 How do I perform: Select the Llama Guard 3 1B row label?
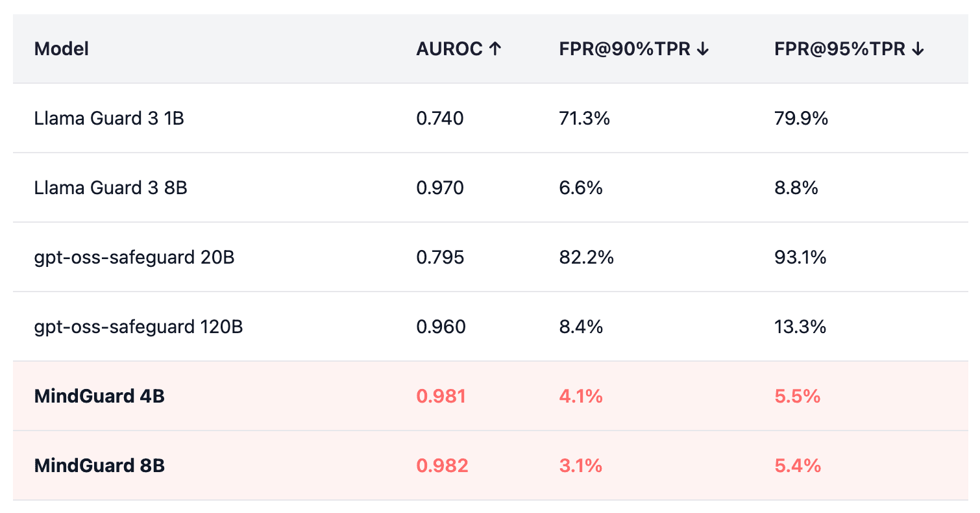point(109,119)
